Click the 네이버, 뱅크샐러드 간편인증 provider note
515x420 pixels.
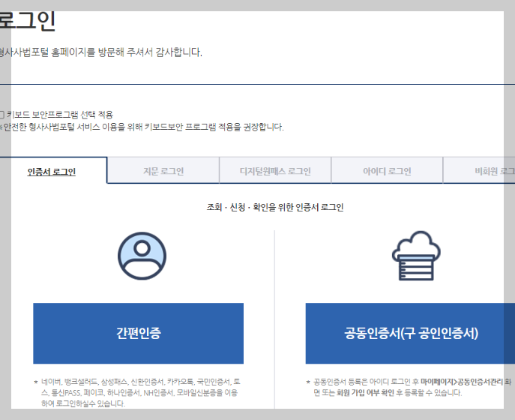pyautogui.click(x=138, y=393)
